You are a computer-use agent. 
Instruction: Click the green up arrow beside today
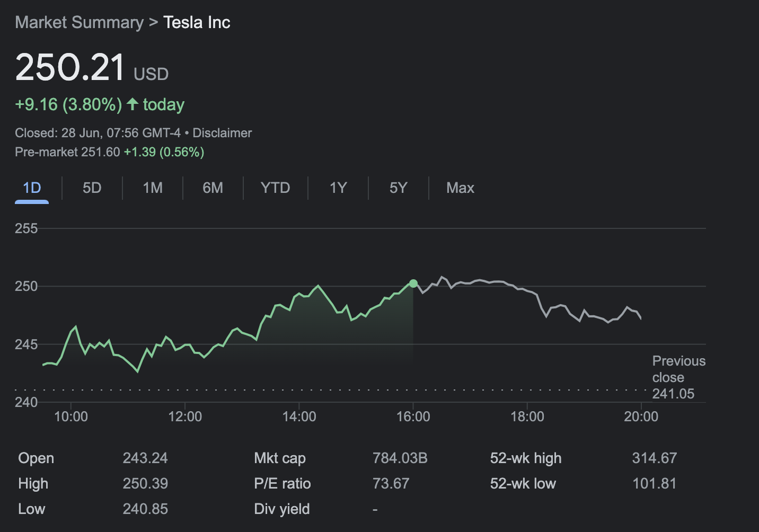(133, 104)
